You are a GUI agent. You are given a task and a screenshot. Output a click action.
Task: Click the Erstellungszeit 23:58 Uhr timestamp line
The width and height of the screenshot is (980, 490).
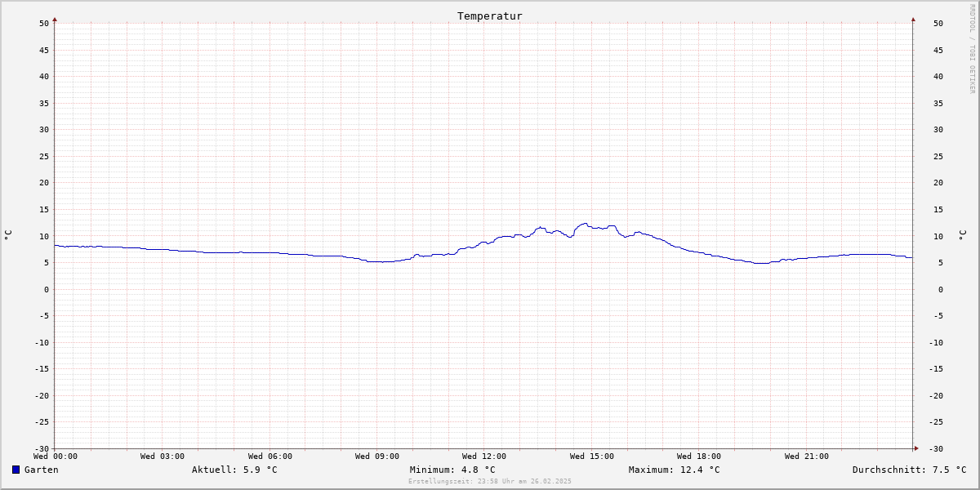point(490,481)
